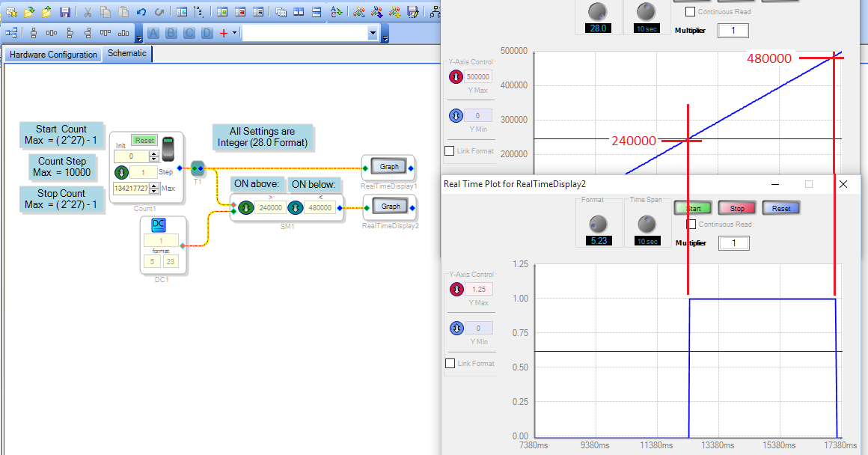Click the letter A toolbar button
This screenshot has height=455, width=868.
click(153, 33)
